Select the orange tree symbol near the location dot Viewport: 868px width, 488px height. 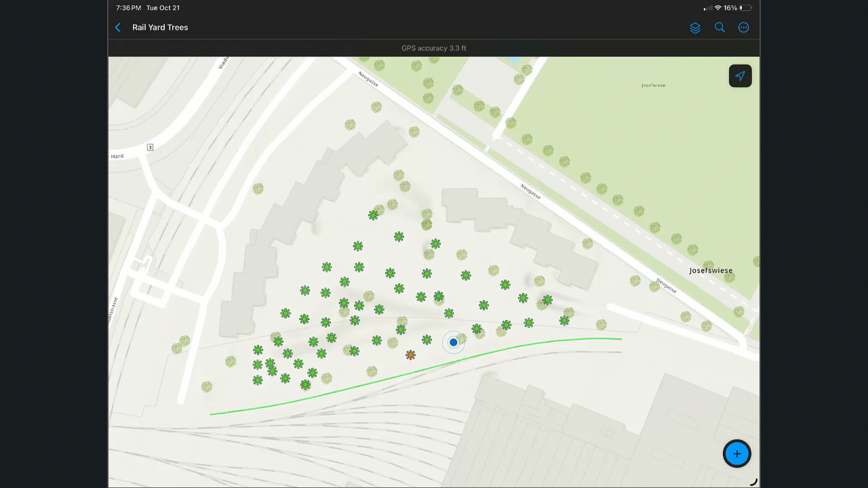click(x=410, y=354)
